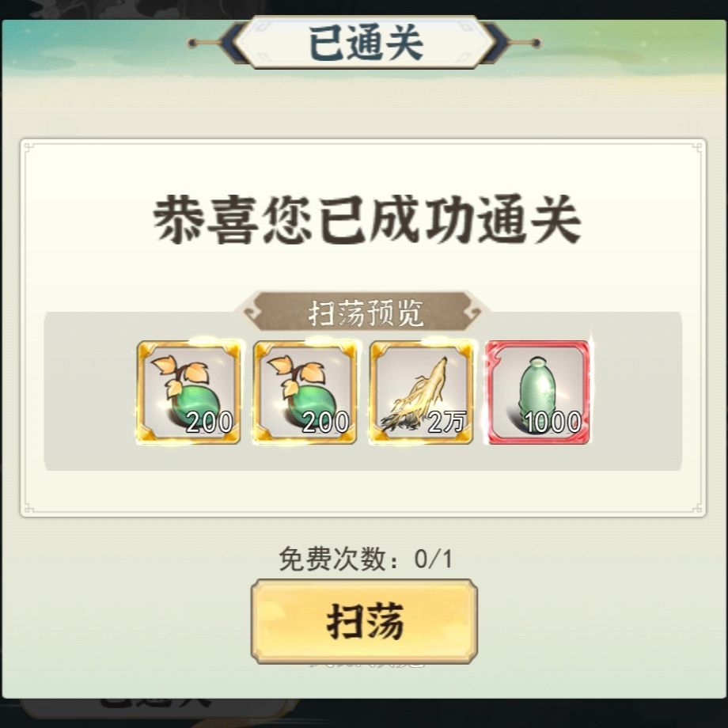Screen dimensions: 728x728
Task: Select the 扫荡预览 section header
Action: [x=366, y=312]
